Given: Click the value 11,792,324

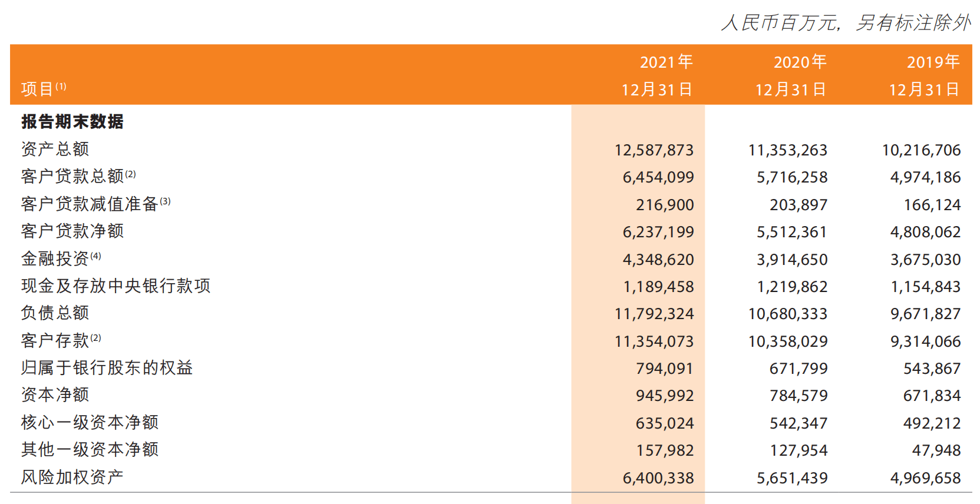Looking at the screenshot, I should click(x=654, y=314).
